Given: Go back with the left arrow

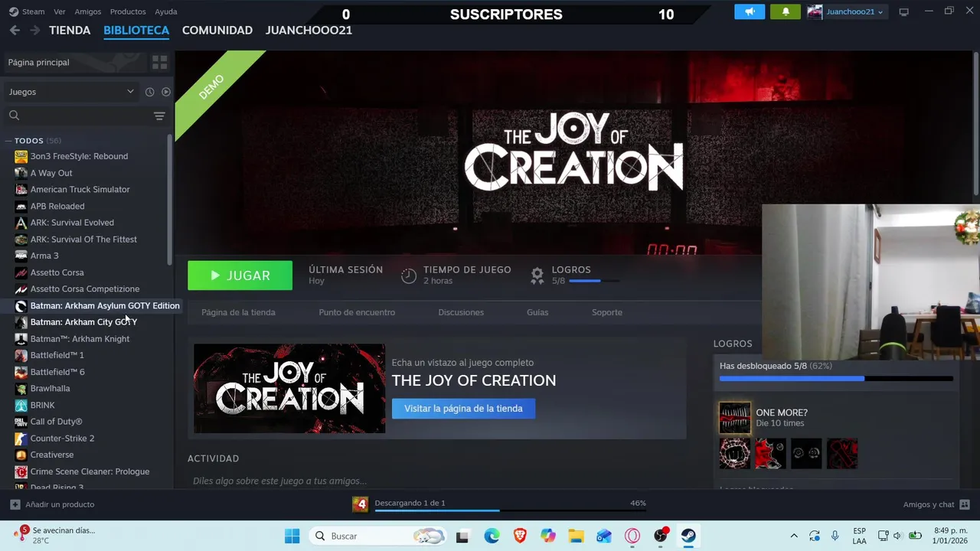Looking at the screenshot, I should (x=15, y=30).
